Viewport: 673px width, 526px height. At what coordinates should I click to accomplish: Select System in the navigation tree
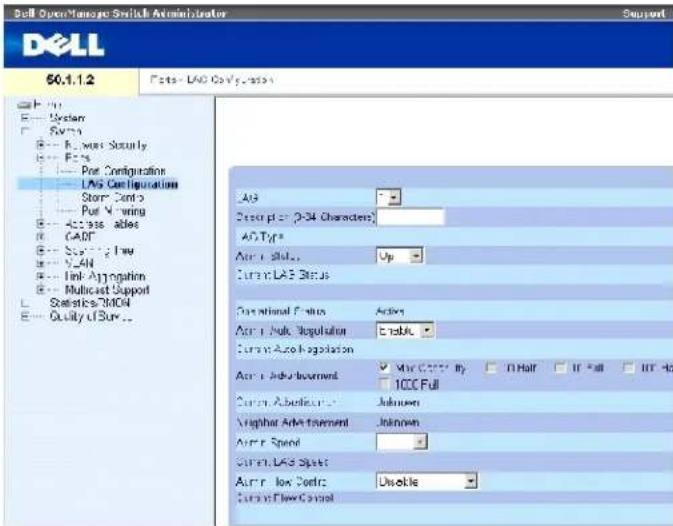pos(67,118)
